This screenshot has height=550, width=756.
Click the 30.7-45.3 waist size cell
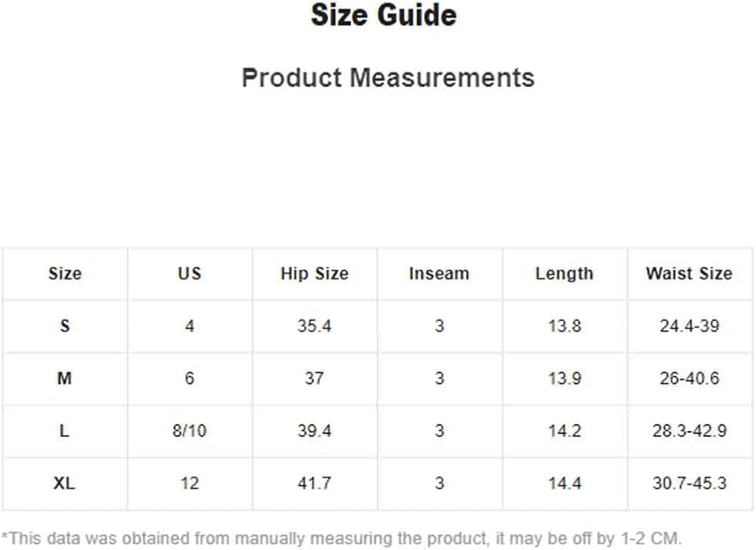689,483
